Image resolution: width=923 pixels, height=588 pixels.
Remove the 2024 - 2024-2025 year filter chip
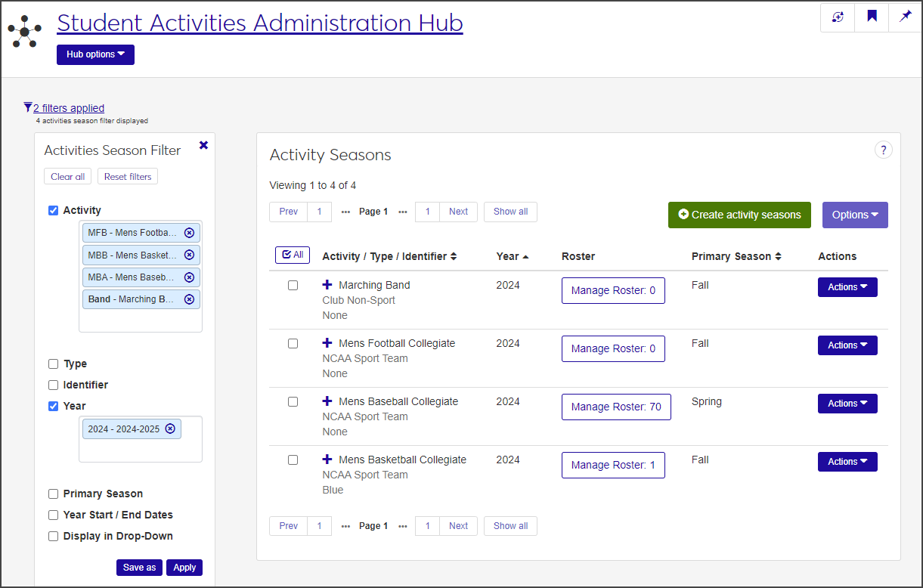(170, 429)
